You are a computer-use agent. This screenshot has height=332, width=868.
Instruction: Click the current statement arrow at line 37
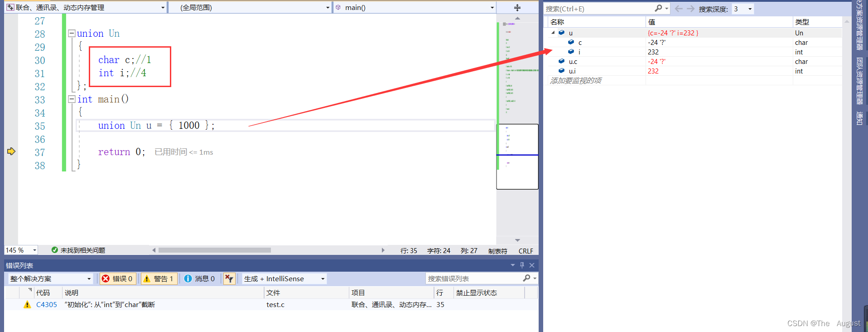point(11,151)
